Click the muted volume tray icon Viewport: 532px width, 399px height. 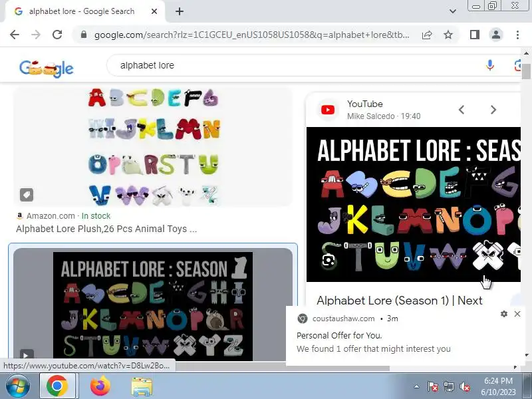(464, 386)
